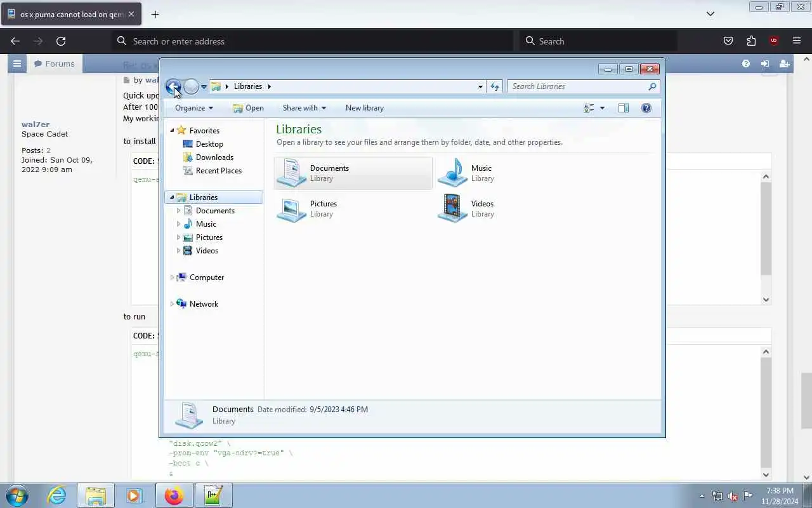Select the os x puma browser tab
The height and width of the screenshot is (508, 812).
pos(71,14)
